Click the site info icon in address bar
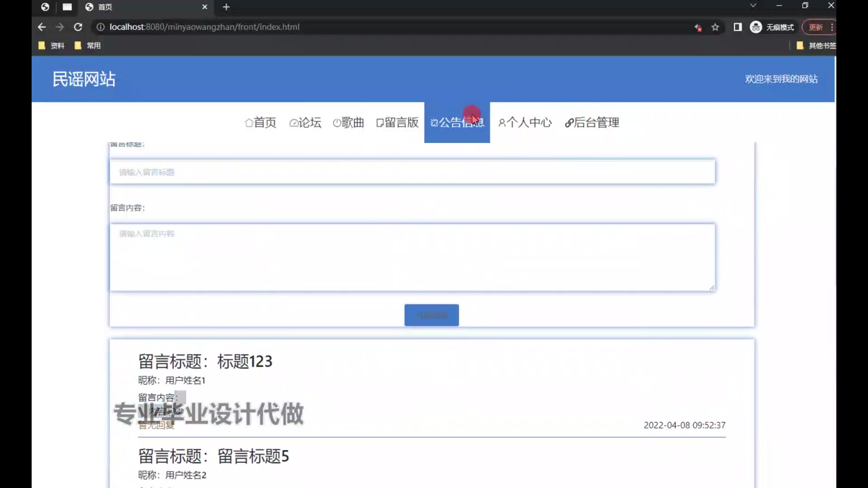868x488 pixels. tap(100, 27)
